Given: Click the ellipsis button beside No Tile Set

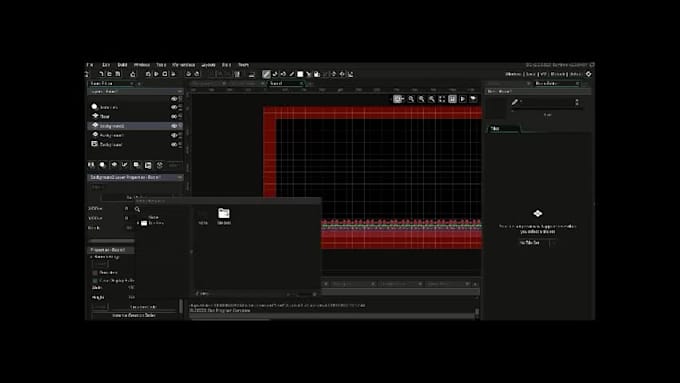Looking at the screenshot, I should click(554, 243).
